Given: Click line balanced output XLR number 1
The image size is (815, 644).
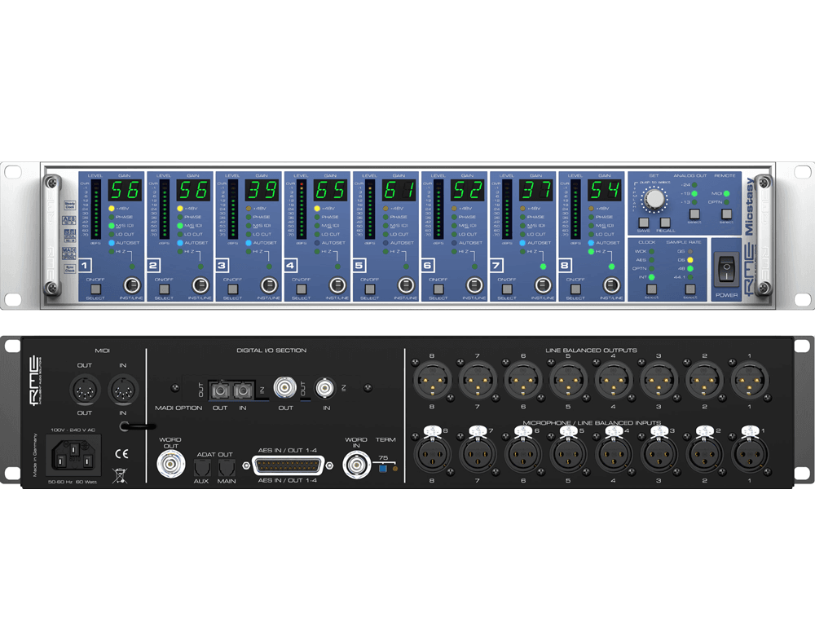Looking at the screenshot, I should [x=751, y=381].
